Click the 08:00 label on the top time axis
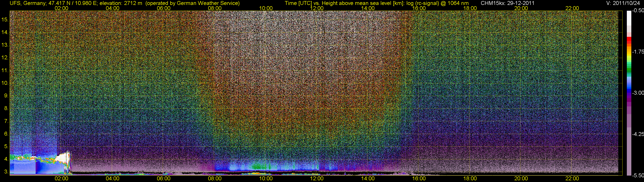 (x=214, y=8)
